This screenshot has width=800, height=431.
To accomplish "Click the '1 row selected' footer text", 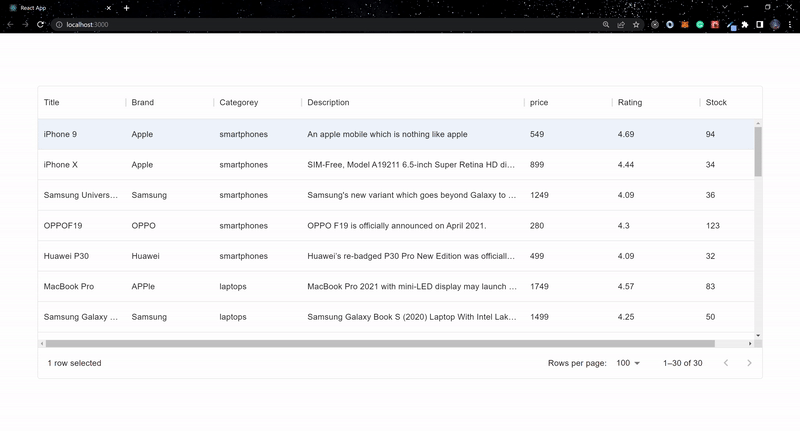I will (x=74, y=363).
